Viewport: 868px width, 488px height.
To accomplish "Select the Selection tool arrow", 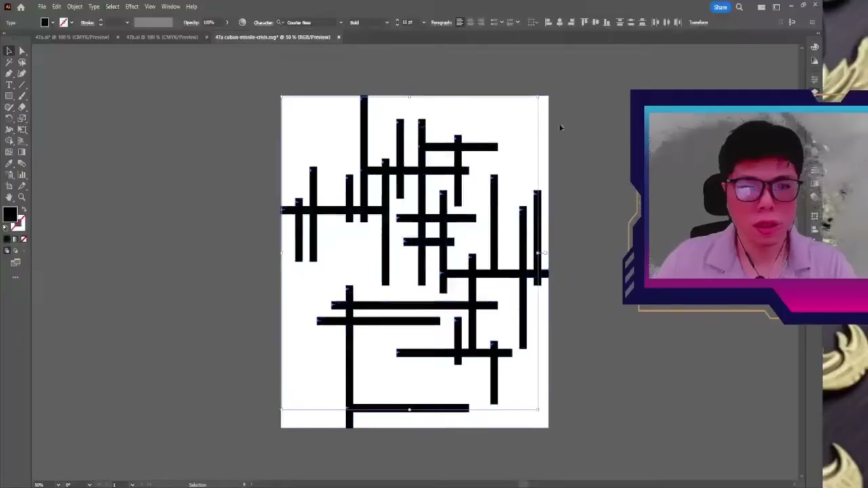I will pos(9,51).
